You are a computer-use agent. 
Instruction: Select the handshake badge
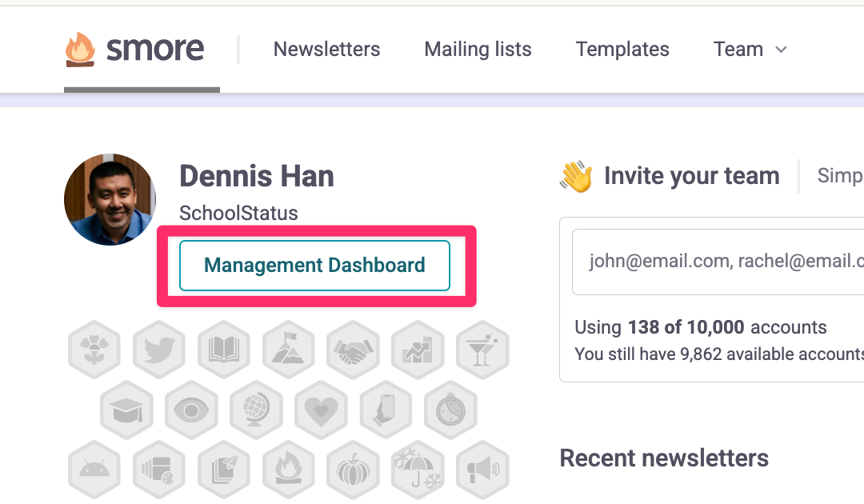(353, 350)
